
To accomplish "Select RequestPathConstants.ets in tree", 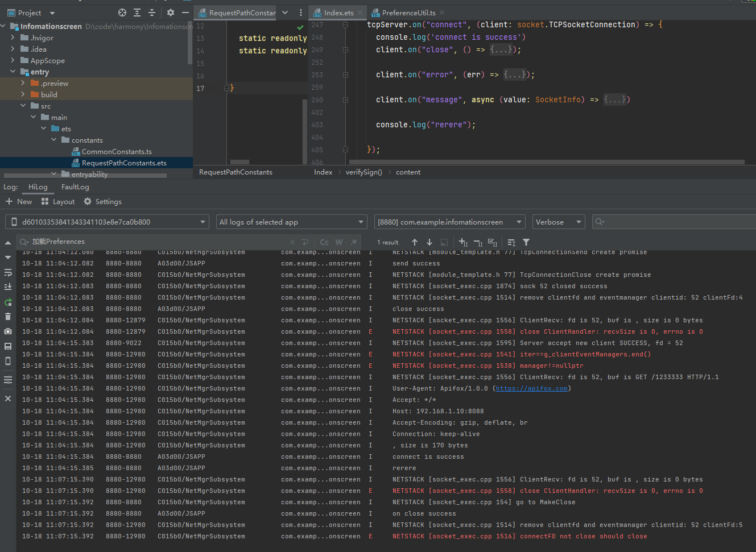I will point(124,163).
